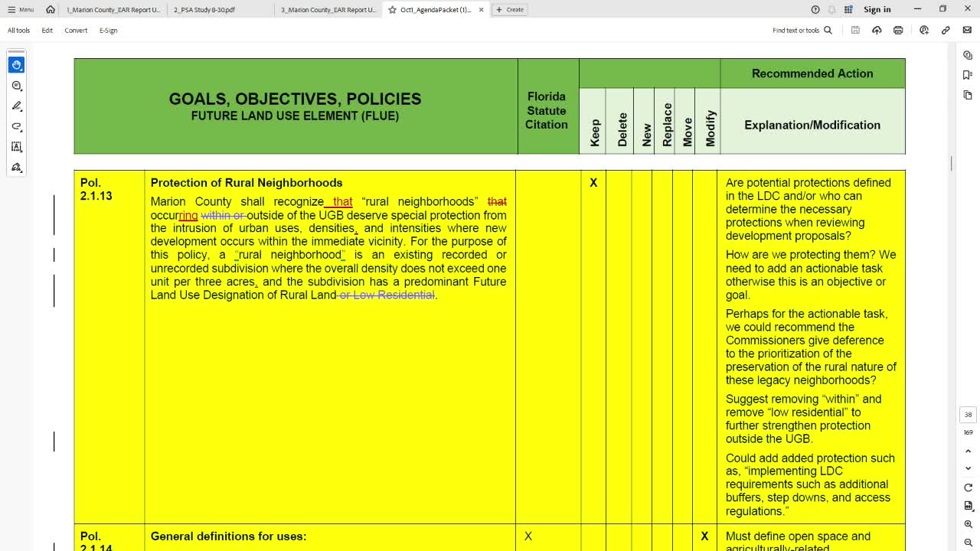Rotate page using the rotate icon

pyautogui.click(x=968, y=487)
